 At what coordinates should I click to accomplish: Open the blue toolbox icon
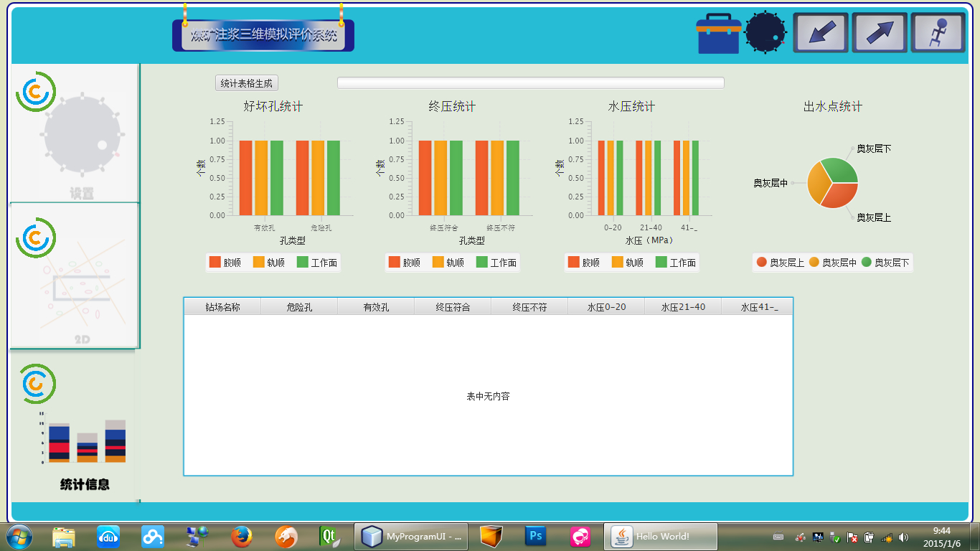pyautogui.click(x=718, y=34)
